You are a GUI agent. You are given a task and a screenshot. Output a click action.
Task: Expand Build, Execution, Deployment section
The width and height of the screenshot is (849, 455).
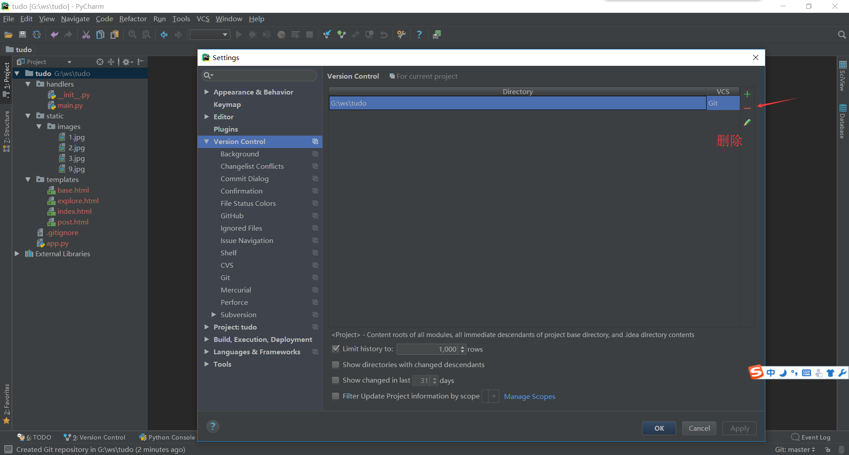pos(206,340)
